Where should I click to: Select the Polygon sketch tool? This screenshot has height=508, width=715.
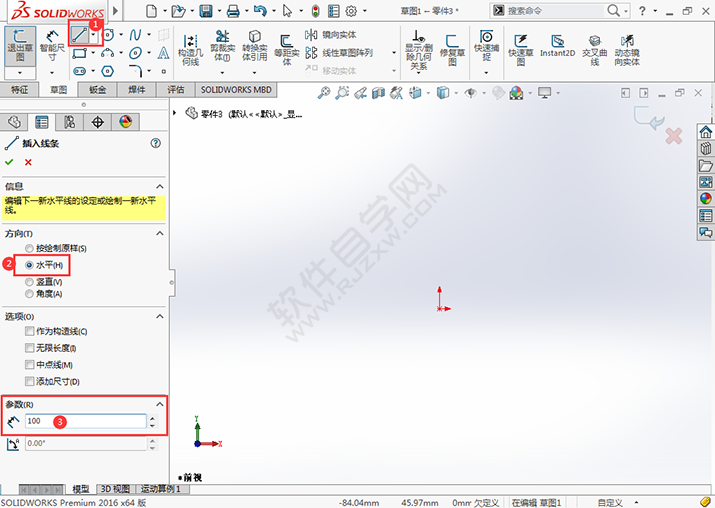click(x=108, y=71)
